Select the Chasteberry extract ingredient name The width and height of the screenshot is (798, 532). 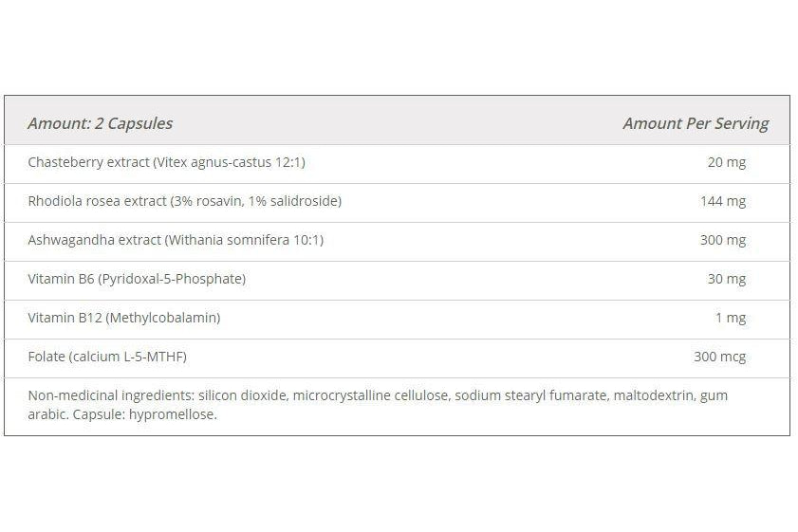pos(88,162)
